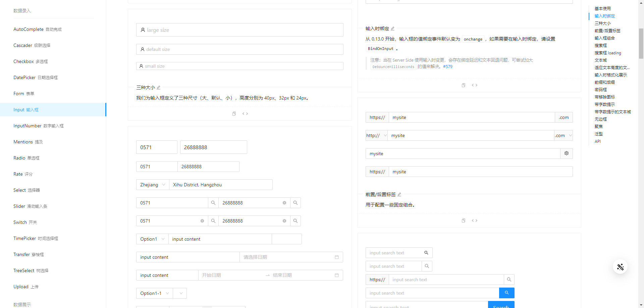644x308 pixels.
Task: Toggle the dark theme floating button
Action: pyautogui.click(x=620, y=267)
